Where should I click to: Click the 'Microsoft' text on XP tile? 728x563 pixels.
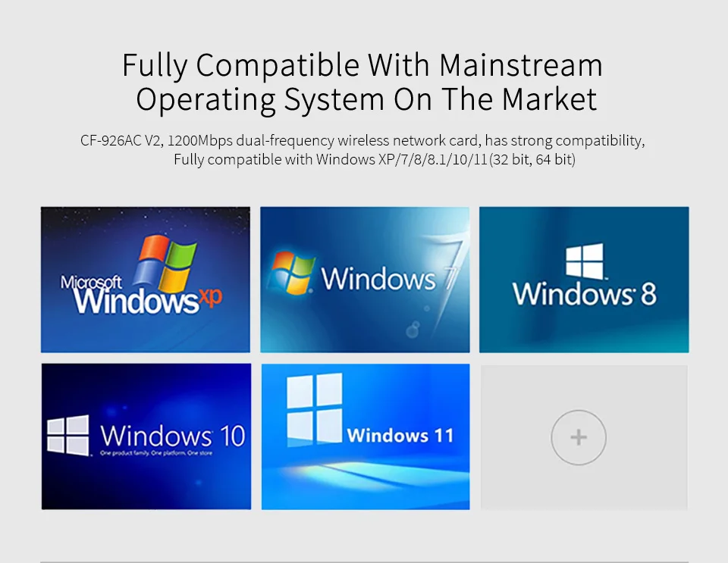click(x=91, y=283)
